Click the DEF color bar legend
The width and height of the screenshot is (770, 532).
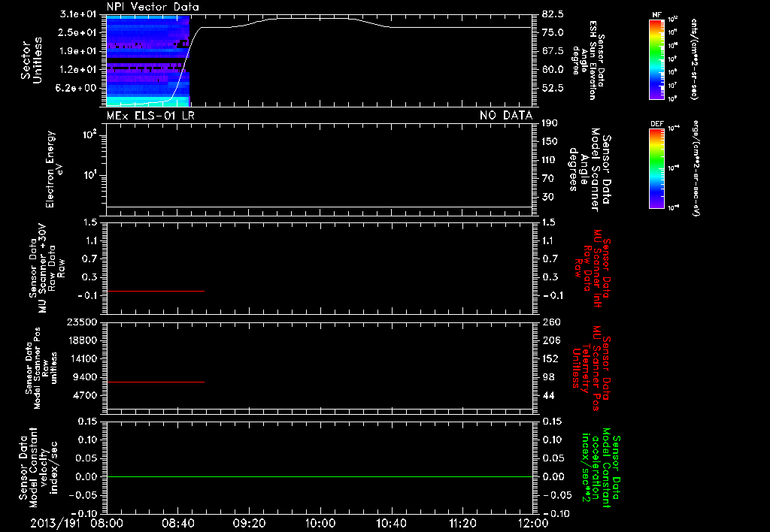[x=656, y=168]
